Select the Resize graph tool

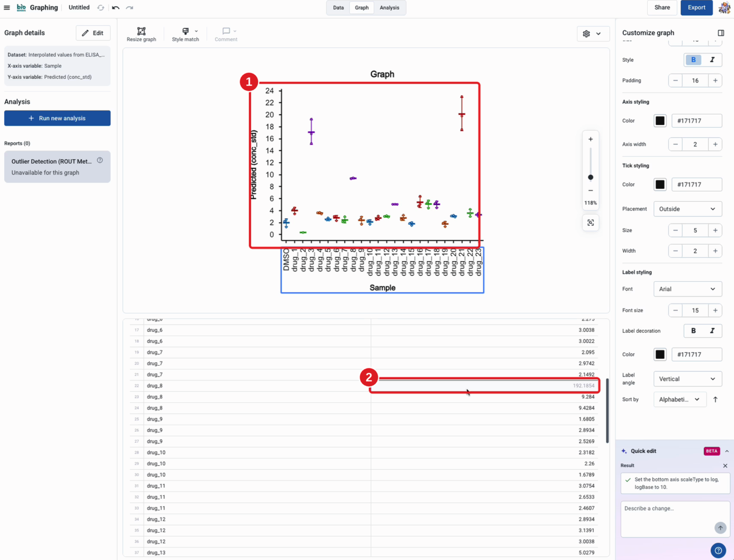[141, 34]
